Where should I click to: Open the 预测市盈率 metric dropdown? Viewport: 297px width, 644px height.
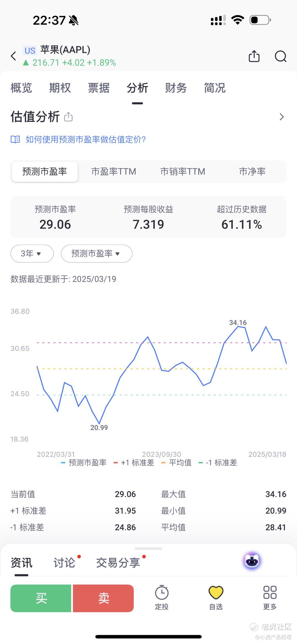pyautogui.click(x=97, y=253)
